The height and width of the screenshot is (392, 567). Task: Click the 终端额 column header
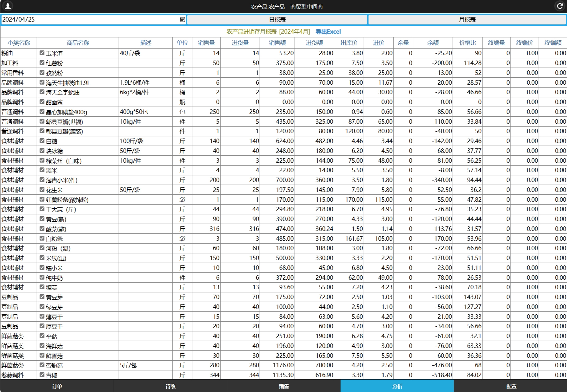[x=553, y=43]
